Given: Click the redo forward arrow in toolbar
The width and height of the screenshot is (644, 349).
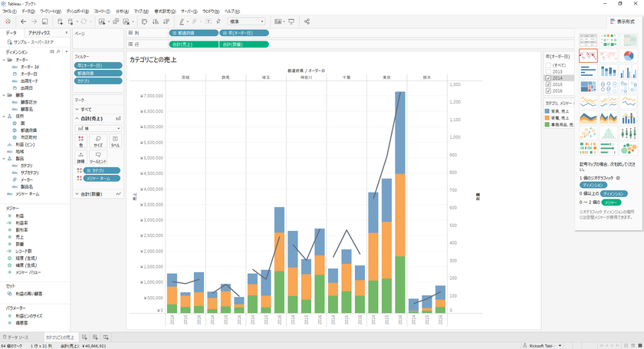Looking at the screenshot, I should click(x=34, y=21).
